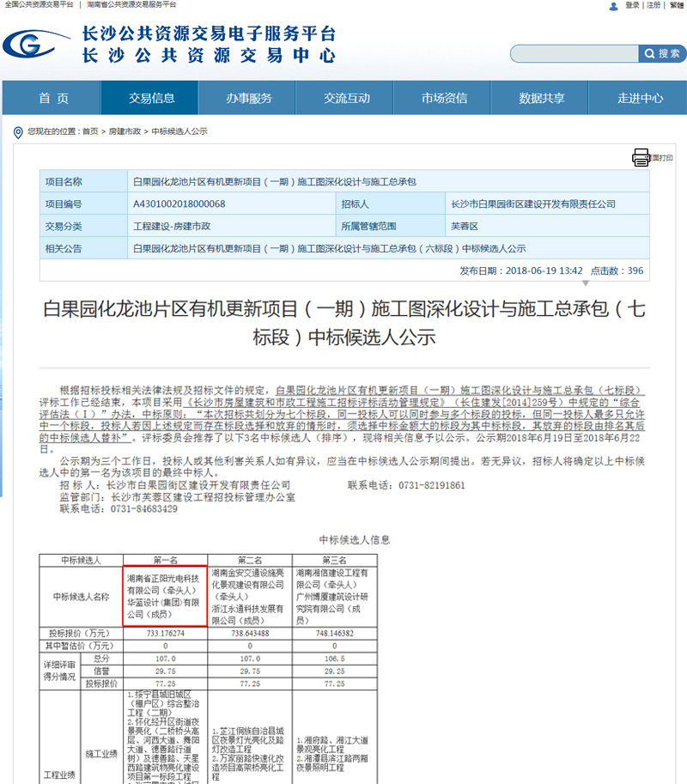Open 市场资信 section
This screenshot has width=687, height=784.
[x=444, y=99]
